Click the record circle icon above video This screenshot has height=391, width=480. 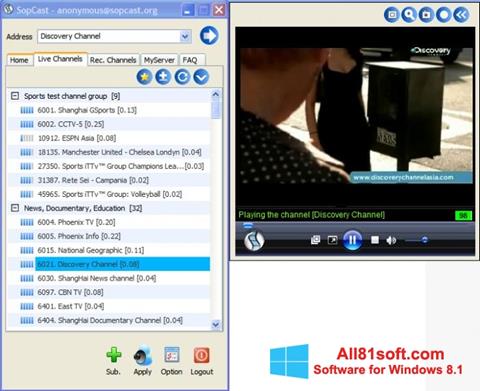(x=444, y=15)
